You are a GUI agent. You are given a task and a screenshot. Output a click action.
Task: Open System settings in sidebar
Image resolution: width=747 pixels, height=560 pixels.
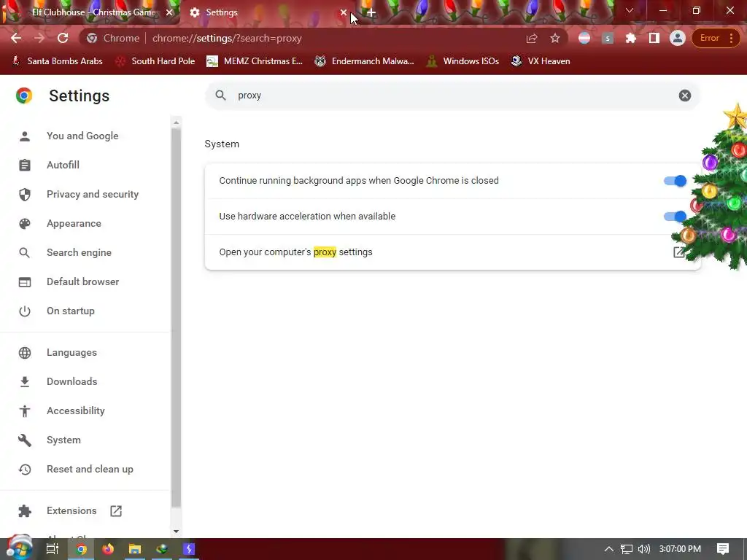coord(64,440)
